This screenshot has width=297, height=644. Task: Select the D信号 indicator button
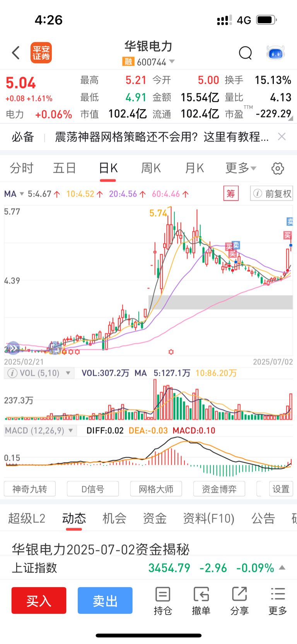pyautogui.click(x=93, y=489)
